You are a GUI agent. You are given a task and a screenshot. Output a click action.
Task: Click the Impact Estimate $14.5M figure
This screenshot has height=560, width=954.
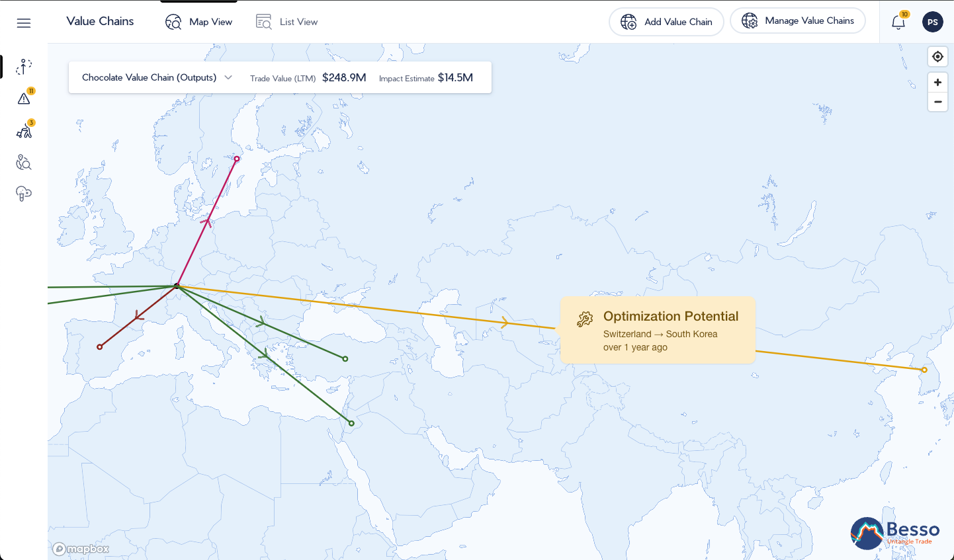tap(455, 77)
